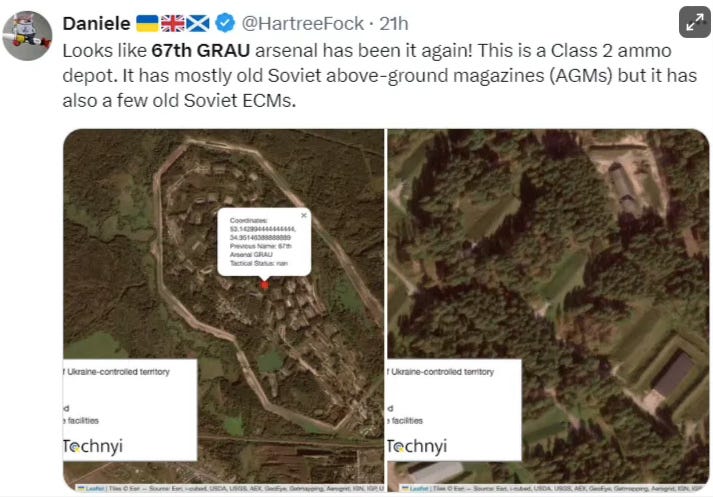Click the Leaflet attribution link on left map
Viewport: 713px width, 497px height.
(x=95, y=488)
